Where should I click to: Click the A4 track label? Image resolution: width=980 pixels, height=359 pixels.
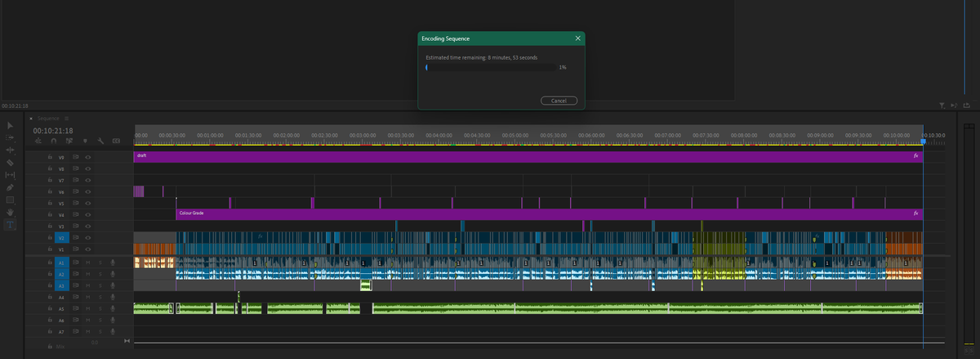click(x=61, y=298)
